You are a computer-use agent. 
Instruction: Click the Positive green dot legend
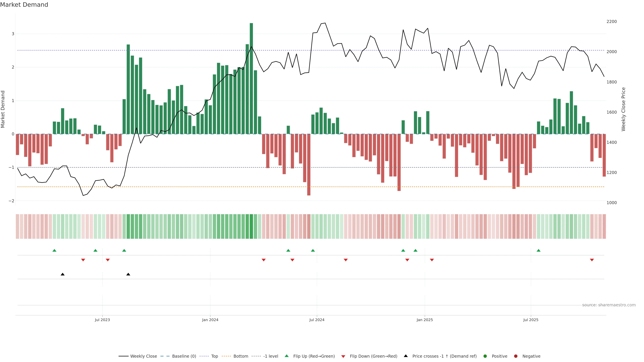click(499, 356)
